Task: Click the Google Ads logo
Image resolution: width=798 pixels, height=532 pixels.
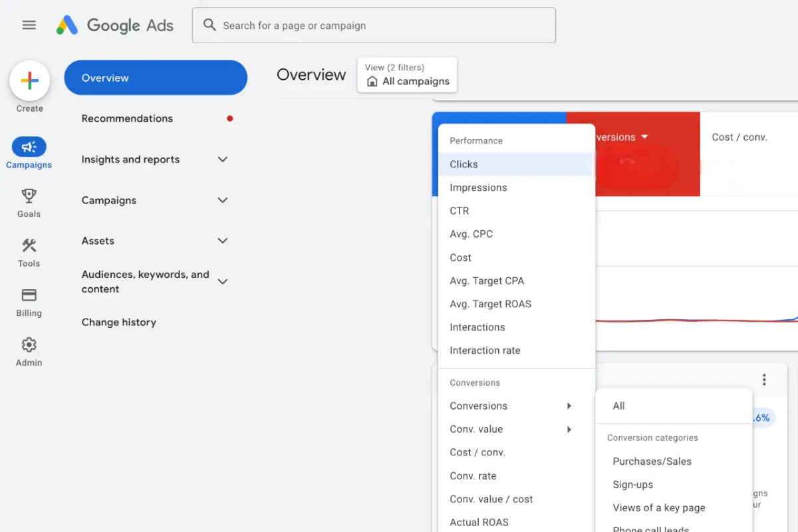Action: coord(114,25)
